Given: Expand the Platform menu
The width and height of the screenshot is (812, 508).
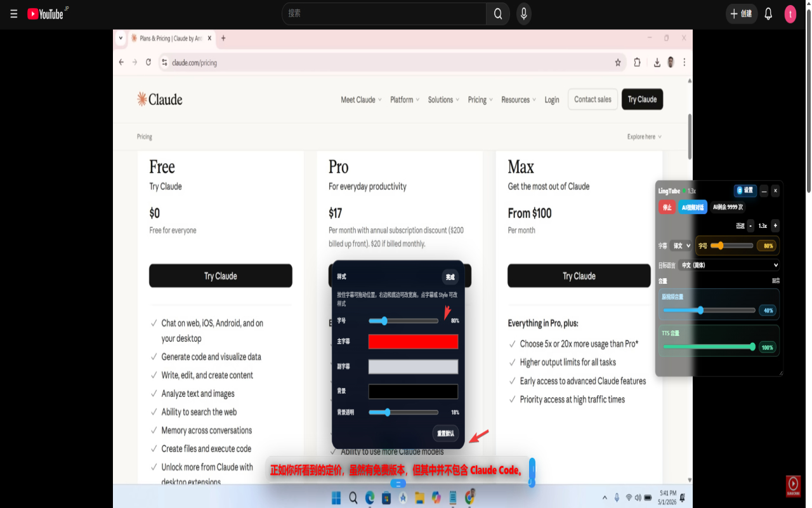Looking at the screenshot, I should click(405, 100).
